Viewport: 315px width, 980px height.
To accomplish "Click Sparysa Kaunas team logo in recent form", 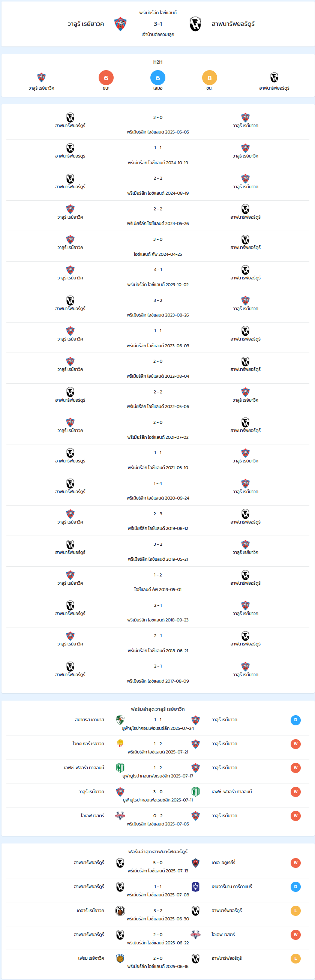I will point(120,720).
